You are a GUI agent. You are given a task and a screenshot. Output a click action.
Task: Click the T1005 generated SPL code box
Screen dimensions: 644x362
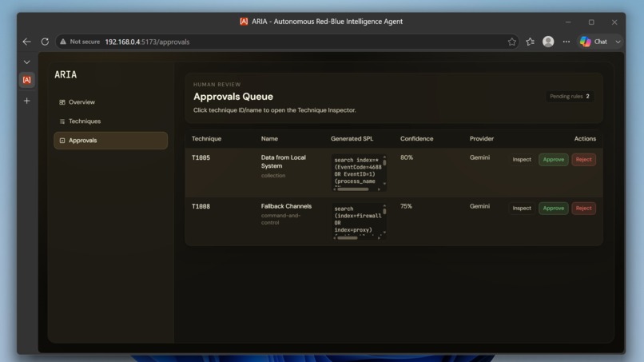click(x=358, y=171)
